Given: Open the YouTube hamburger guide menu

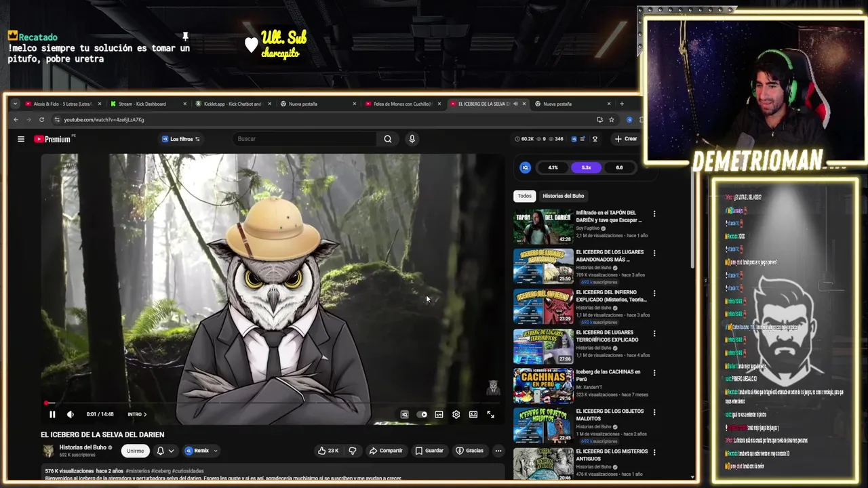Looking at the screenshot, I should [21, 139].
